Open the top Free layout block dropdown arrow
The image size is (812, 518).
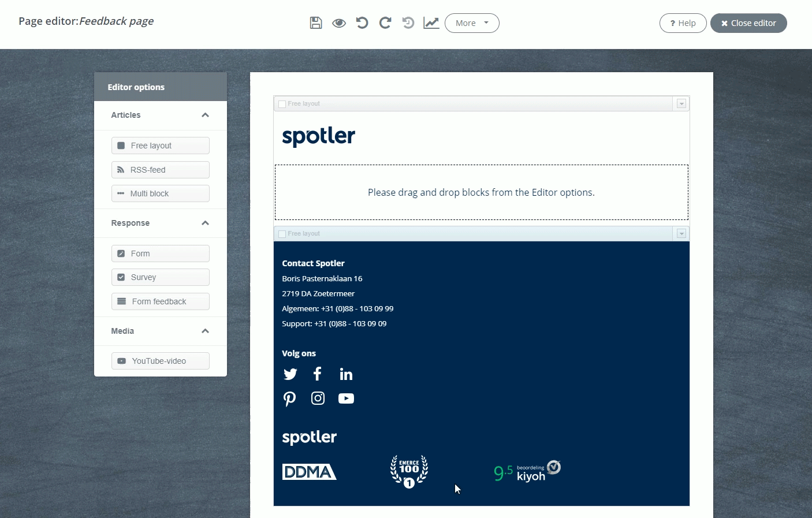pos(681,104)
